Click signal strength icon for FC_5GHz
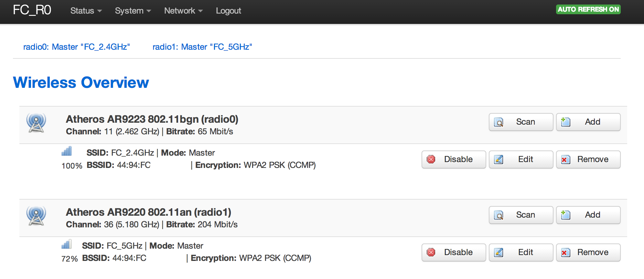 click(x=67, y=244)
